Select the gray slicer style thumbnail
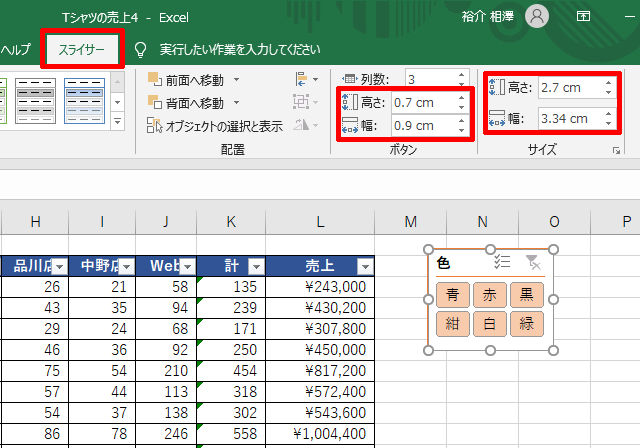Viewport: 640px width, 448px height. click(x=35, y=101)
